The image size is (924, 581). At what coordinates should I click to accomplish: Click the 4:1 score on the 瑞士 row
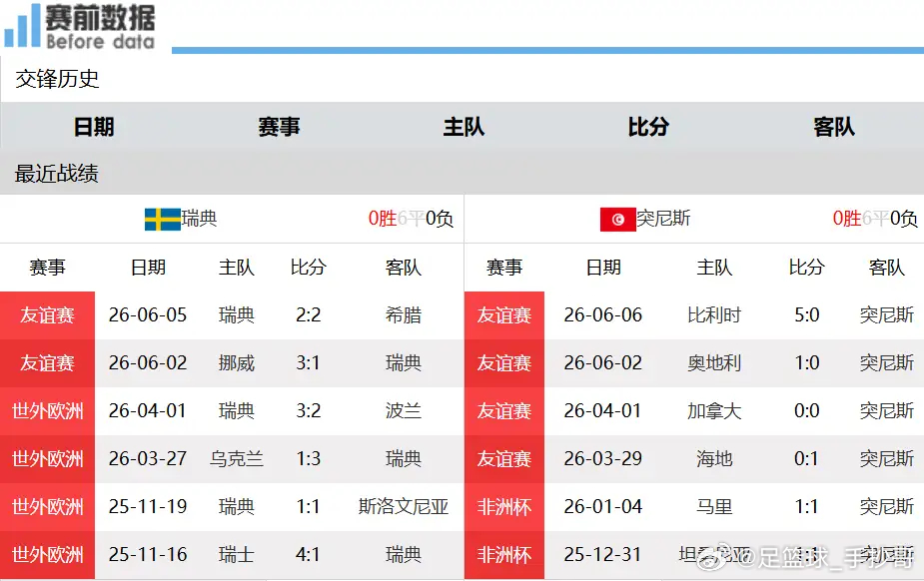point(309,554)
